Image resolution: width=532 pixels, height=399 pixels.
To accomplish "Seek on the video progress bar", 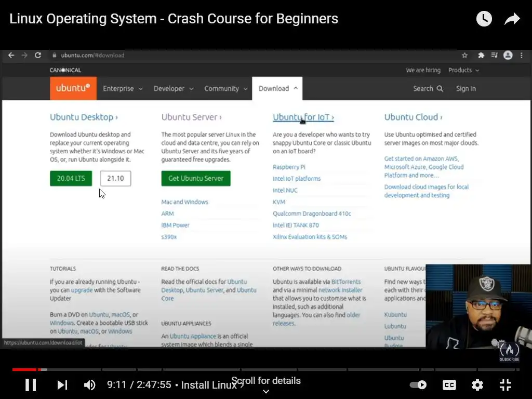I will point(265,369).
